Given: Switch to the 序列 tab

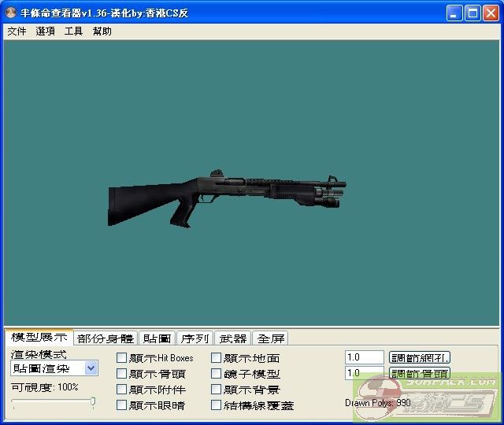Looking at the screenshot, I should (x=195, y=338).
